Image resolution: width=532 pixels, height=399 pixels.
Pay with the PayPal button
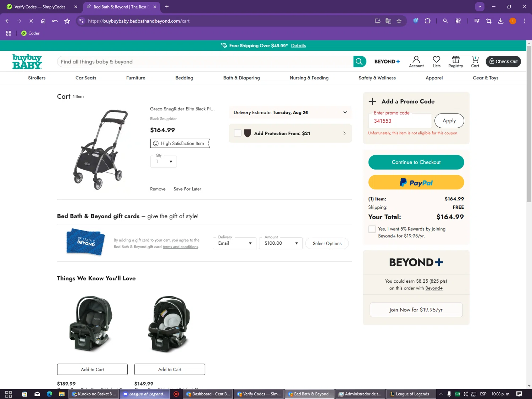[x=416, y=182]
